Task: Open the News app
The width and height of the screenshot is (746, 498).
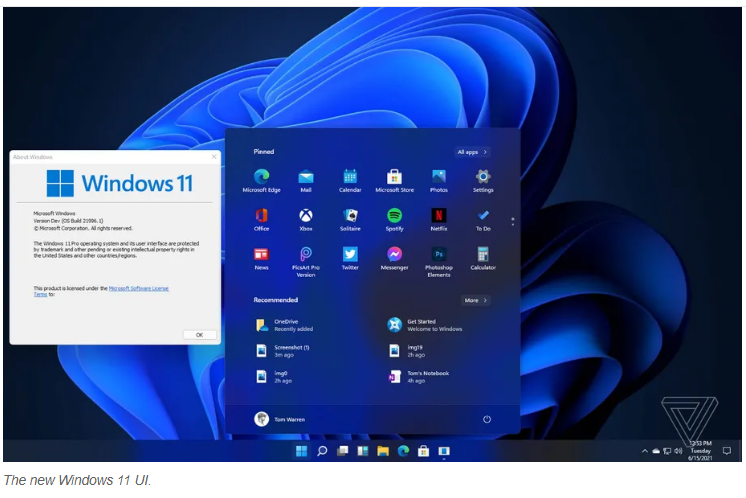Action: (x=261, y=258)
